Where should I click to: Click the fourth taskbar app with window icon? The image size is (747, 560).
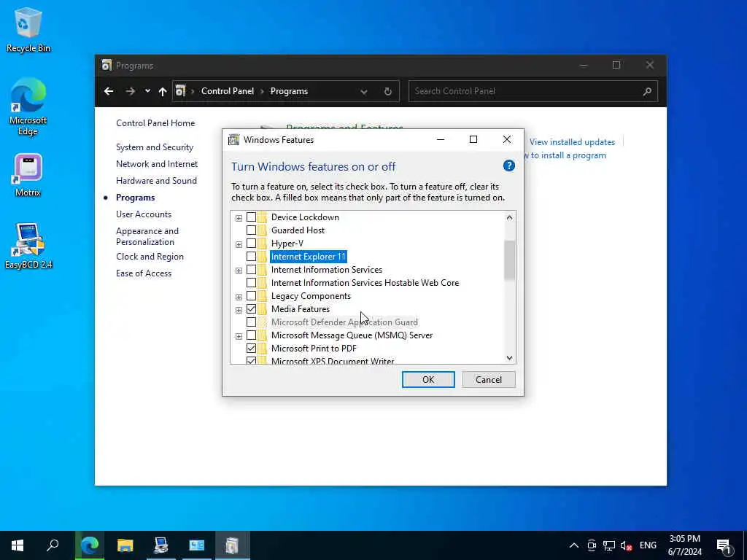197,545
